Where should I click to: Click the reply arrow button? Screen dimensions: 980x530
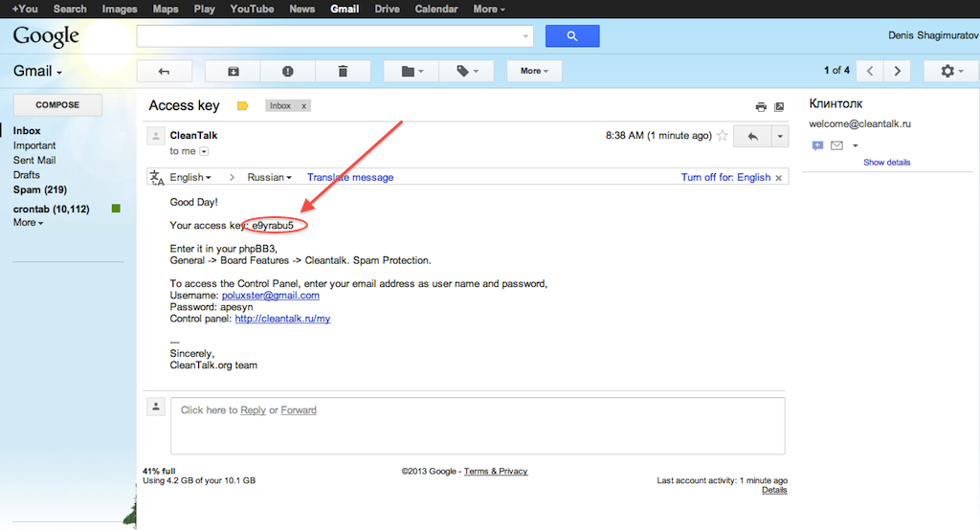click(752, 136)
